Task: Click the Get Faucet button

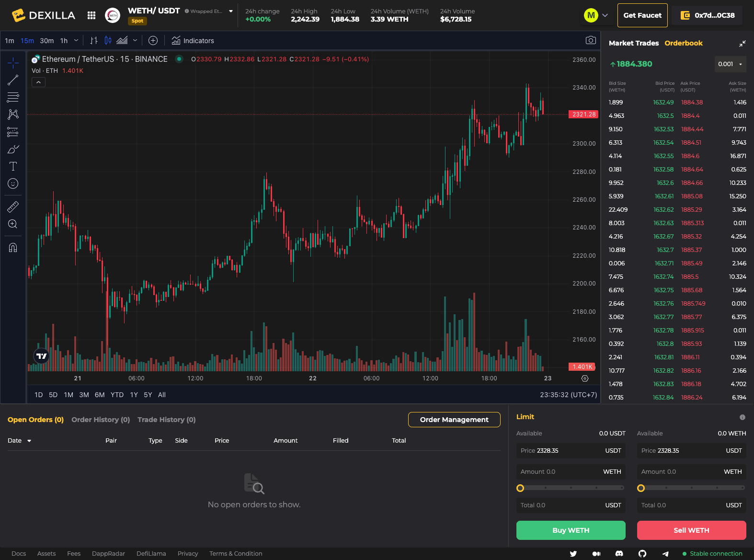Action: [642, 15]
